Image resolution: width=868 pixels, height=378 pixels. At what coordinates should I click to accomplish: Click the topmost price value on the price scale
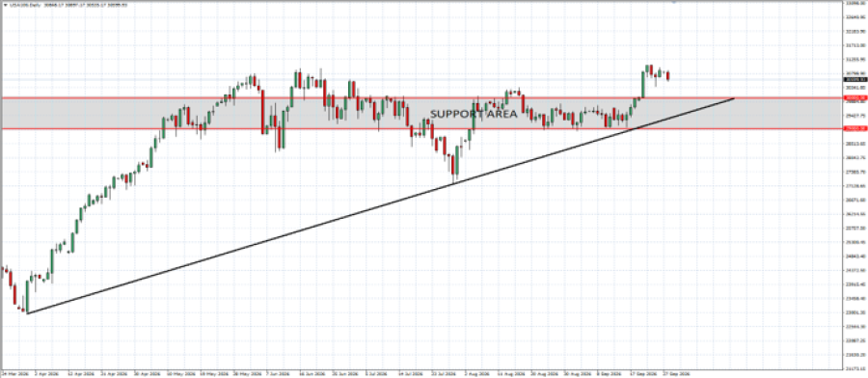coord(854,3)
